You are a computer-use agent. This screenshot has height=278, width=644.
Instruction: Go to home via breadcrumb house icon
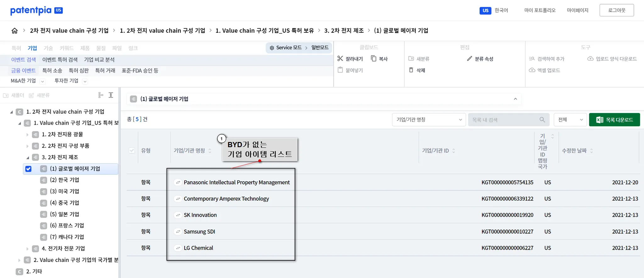pos(14,31)
